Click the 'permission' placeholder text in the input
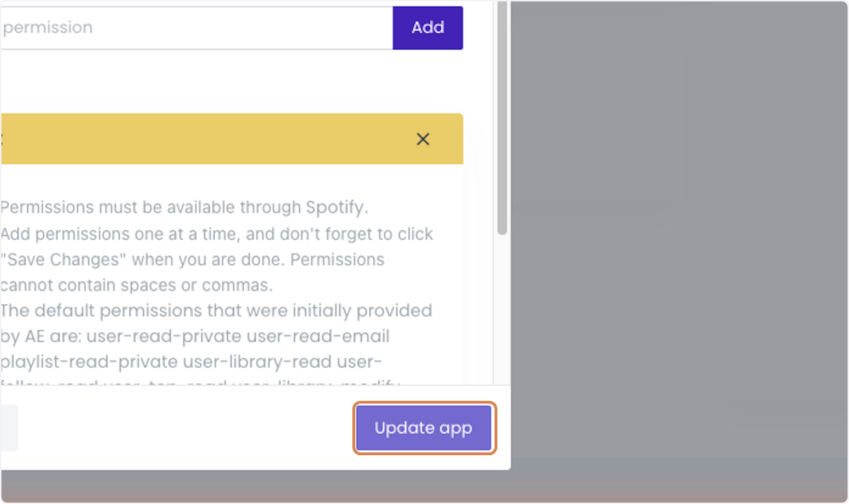Image resolution: width=849 pixels, height=504 pixels. pyautogui.click(x=48, y=28)
